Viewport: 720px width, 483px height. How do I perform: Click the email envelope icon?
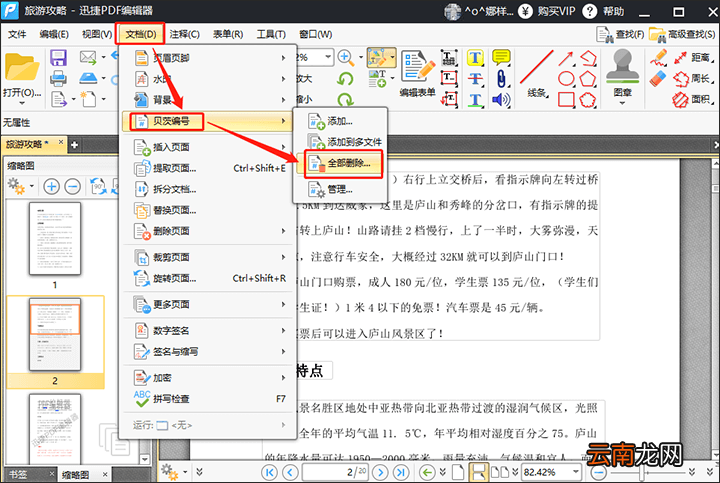88,57
